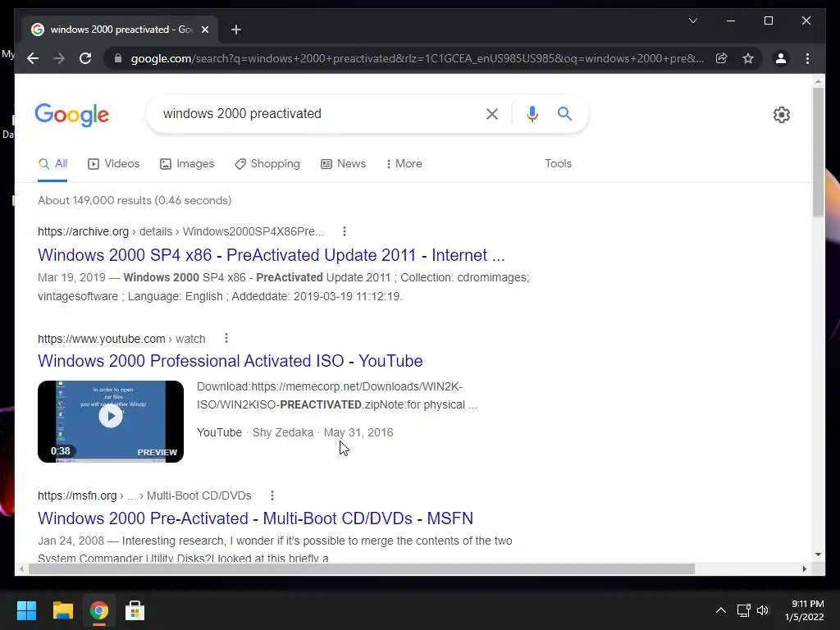This screenshot has height=630, width=840.
Task: Select the All results tab
Action: click(52, 164)
